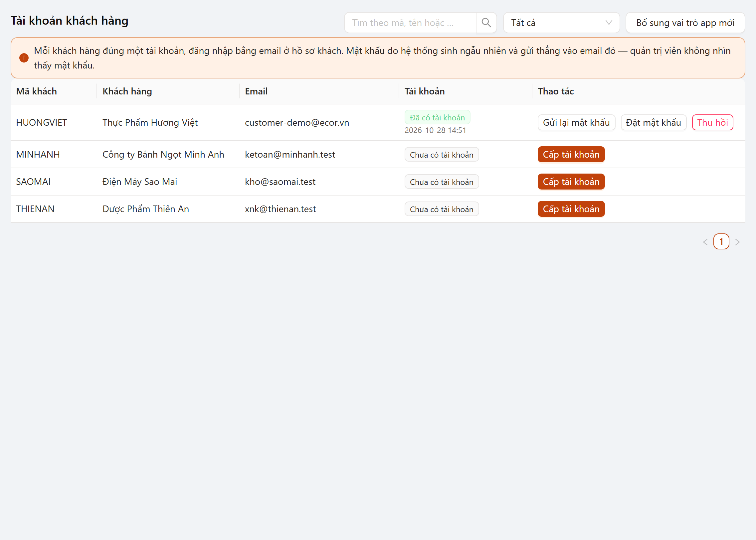Click 'Thực Phẩm Hương Việt' customer name
Viewport: 756px width, 540px height.
pyautogui.click(x=150, y=122)
